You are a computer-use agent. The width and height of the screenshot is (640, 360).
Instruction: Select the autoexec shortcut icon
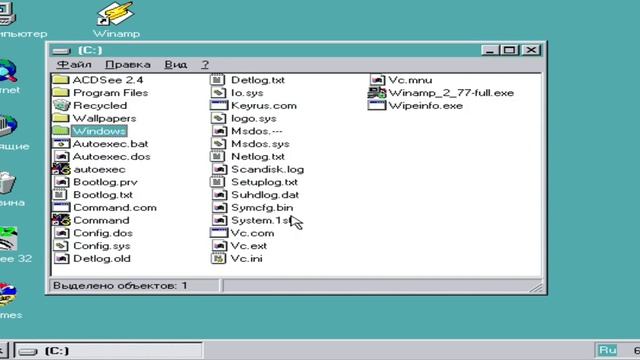(x=61, y=169)
